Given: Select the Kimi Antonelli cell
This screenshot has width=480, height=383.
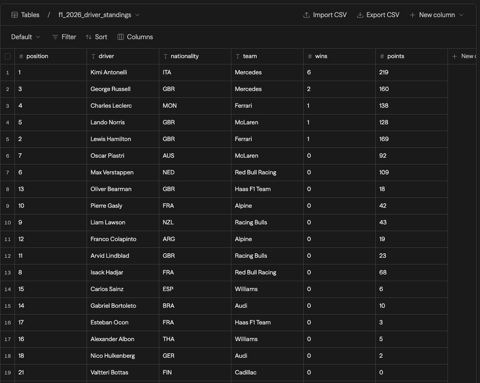Looking at the screenshot, I should point(123,72).
